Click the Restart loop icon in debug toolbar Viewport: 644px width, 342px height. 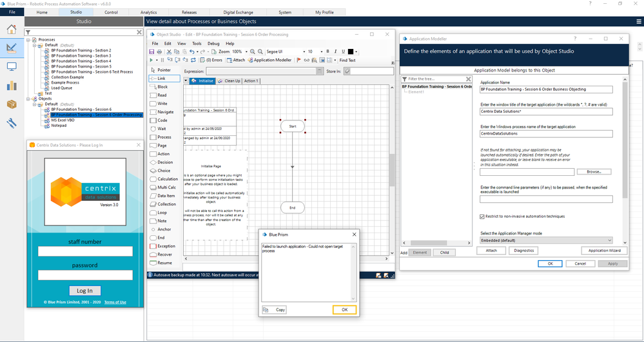193,60
